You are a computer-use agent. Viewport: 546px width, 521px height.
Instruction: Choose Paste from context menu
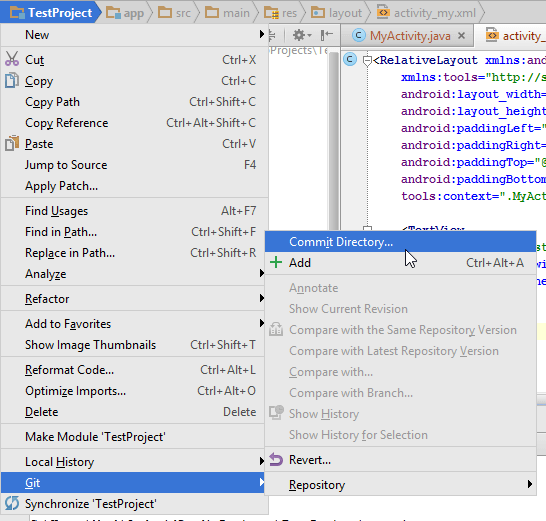(134, 144)
